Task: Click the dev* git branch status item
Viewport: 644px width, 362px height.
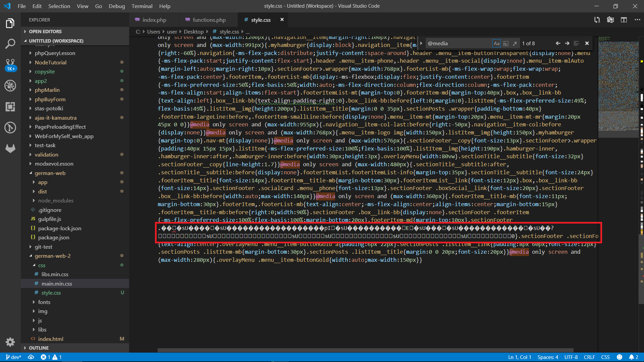Action: click(13, 357)
